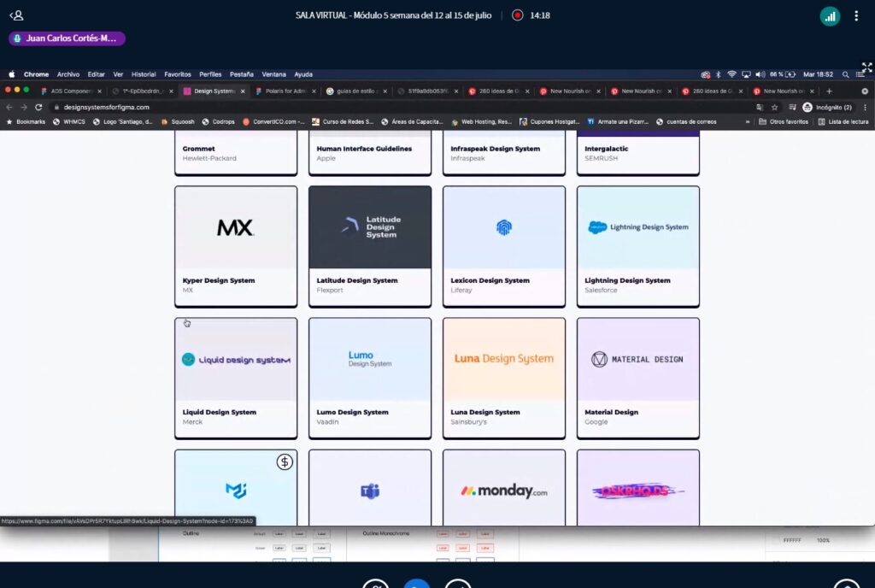Open the Kyper Design System MX card
Screen dimensions: 875x588
pyautogui.click(x=236, y=246)
